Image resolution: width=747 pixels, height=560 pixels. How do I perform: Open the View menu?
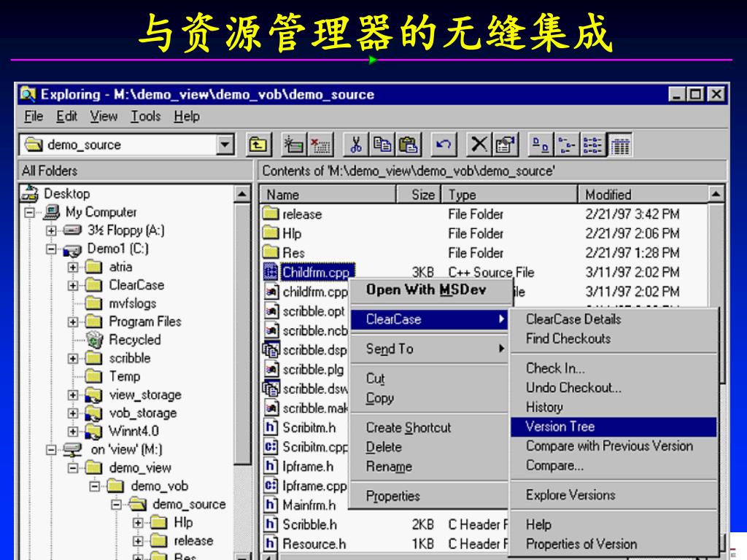point(104,116)
